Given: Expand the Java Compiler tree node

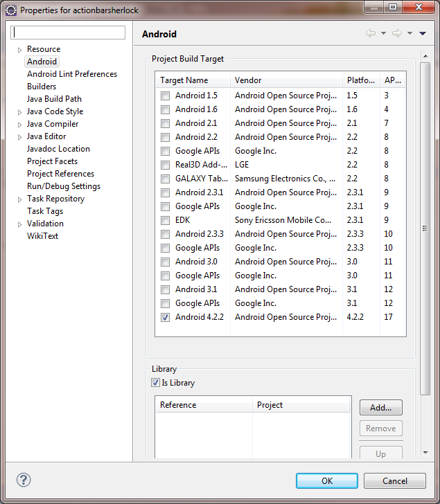Looking at the screenshot, I should pos(19,125).
